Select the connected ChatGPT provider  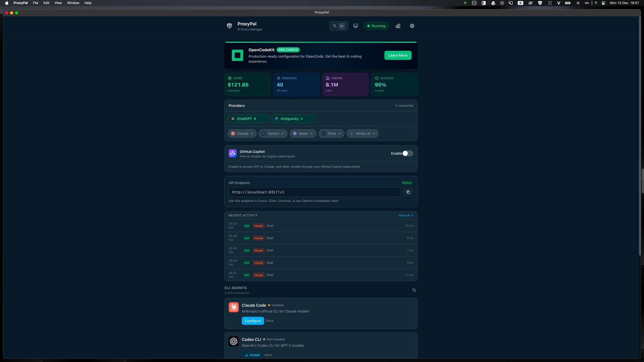click(248, 119)
